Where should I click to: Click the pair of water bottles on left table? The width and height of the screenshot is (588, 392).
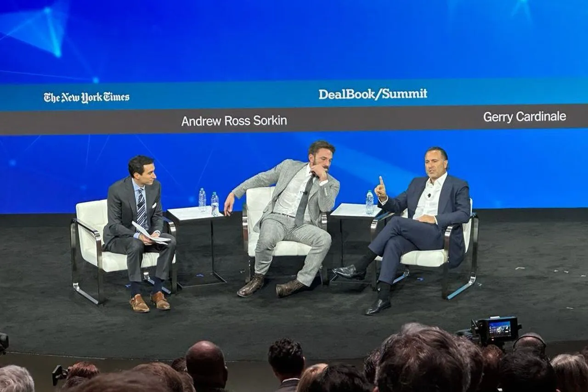tap(209, 202)
